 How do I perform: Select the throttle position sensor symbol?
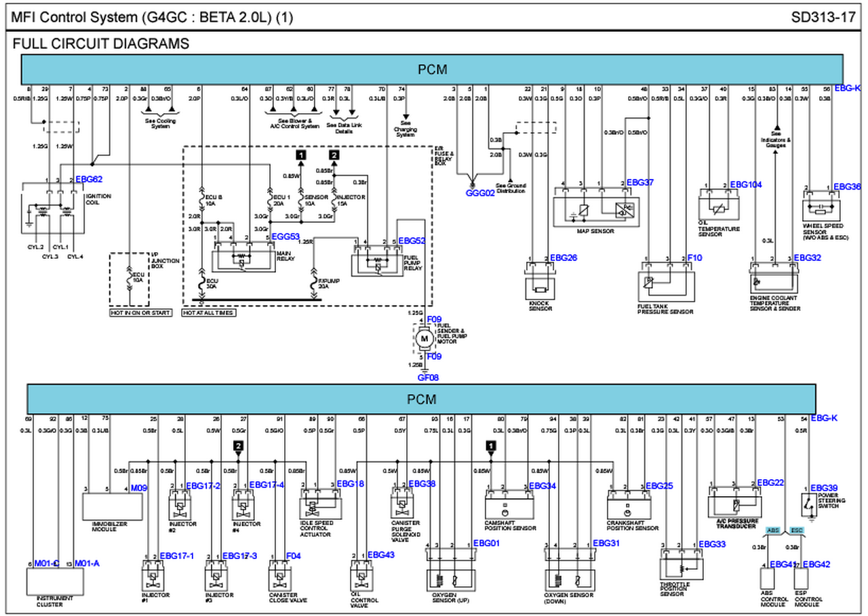(x=681, y=569)
